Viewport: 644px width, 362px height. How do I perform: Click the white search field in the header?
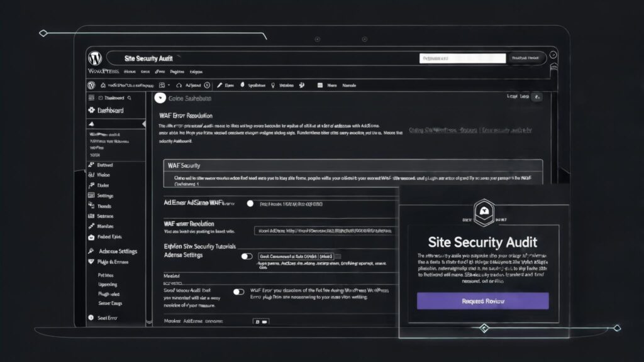(462, 58)
